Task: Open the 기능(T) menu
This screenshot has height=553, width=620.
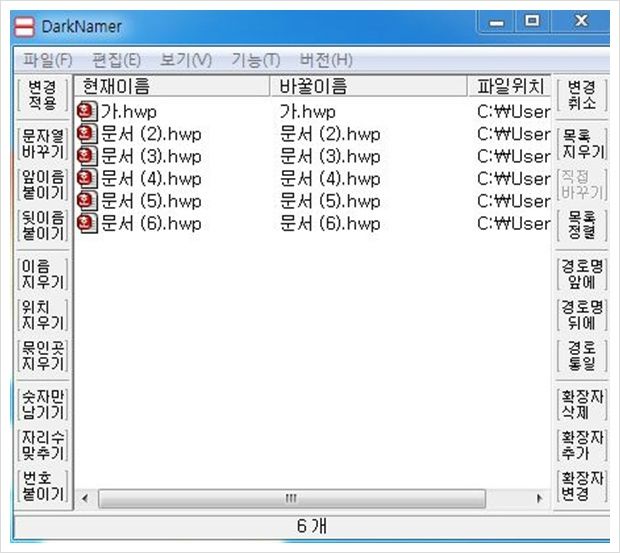Action: 256,60
